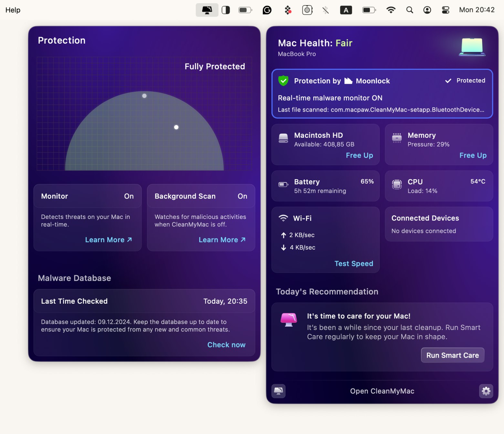Click 'It's time to care for your Mac!'

359,316
